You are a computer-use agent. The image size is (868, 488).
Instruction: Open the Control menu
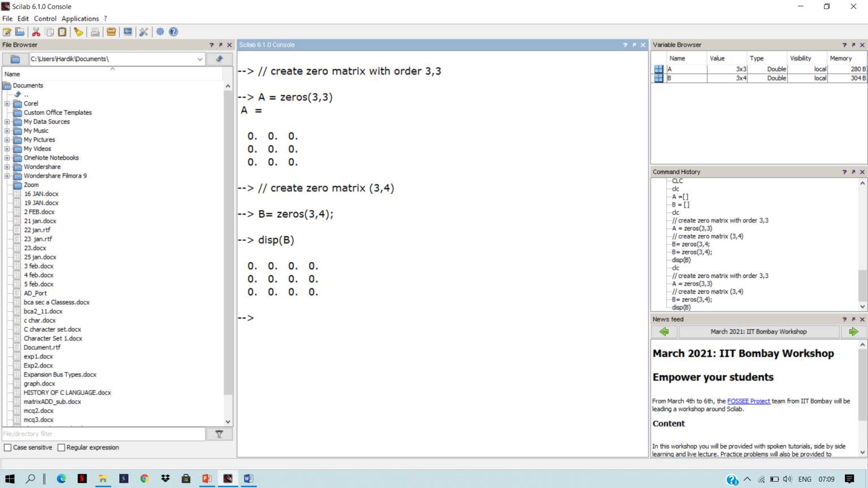[x=45, y=18]
